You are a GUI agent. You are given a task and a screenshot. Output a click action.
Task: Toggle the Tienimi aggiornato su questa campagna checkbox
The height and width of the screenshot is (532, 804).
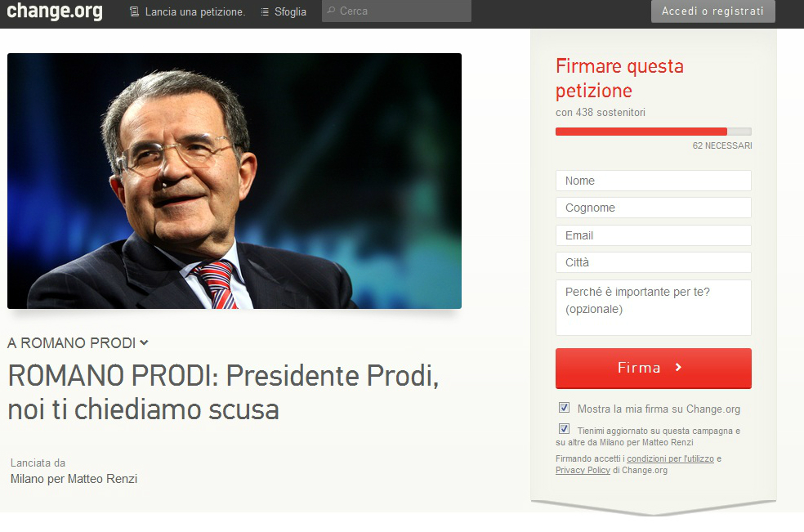564,429
